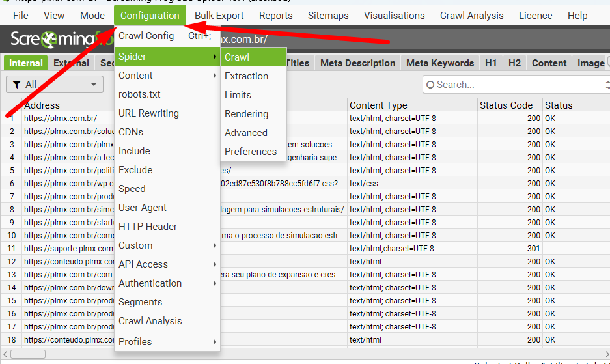Select row 1 https://plmx.com.br/ address
The image size is (610, 364).
(x=61, y=119)
